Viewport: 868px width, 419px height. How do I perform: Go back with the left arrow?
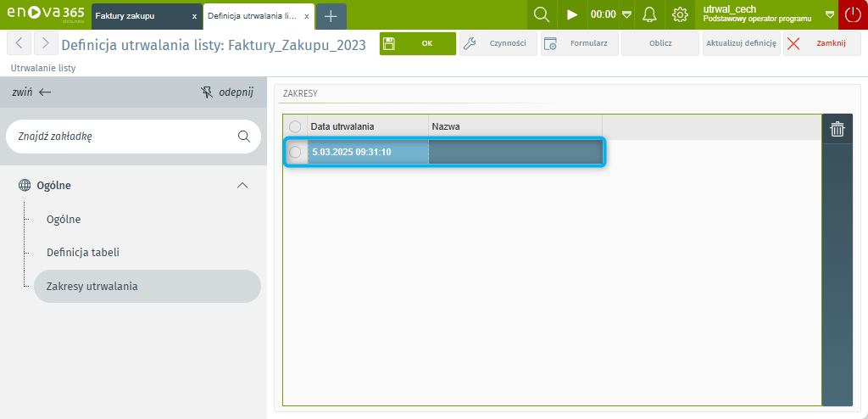(x=20, y=44)
